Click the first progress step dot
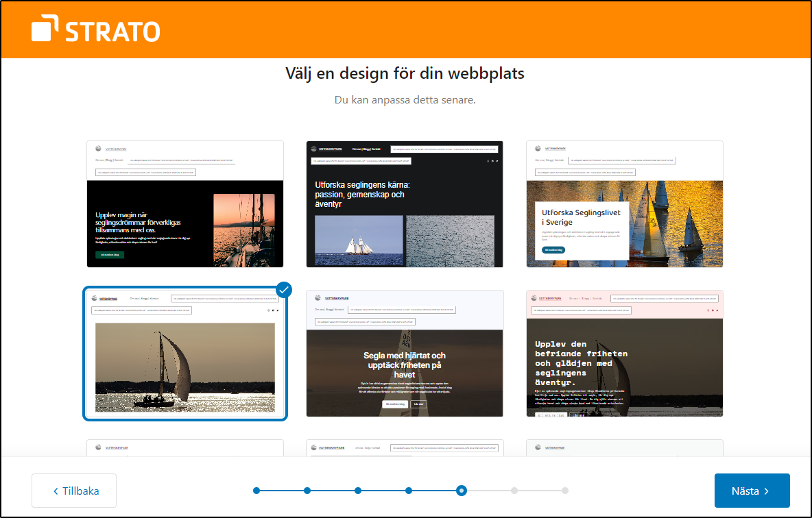 click(x=256, y=491)
